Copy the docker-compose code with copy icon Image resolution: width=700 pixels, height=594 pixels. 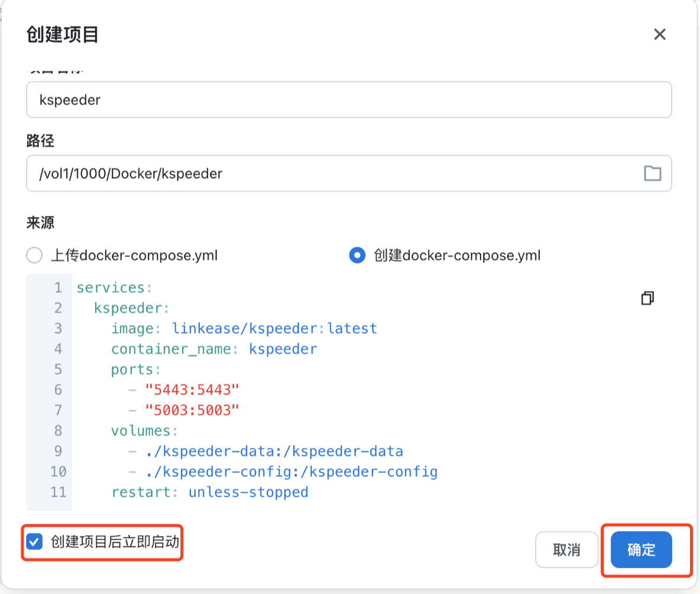(x=648, y=298)
